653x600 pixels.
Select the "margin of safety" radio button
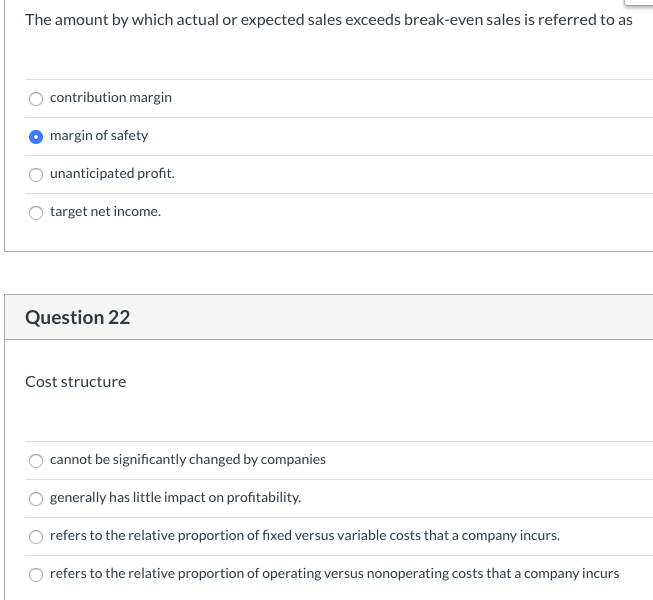pos(36,136)
